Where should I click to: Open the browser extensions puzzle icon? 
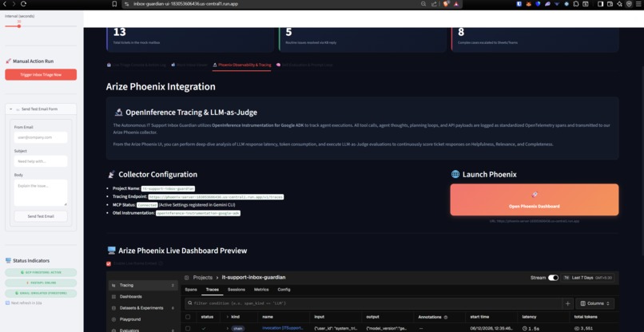coord(576,4)
